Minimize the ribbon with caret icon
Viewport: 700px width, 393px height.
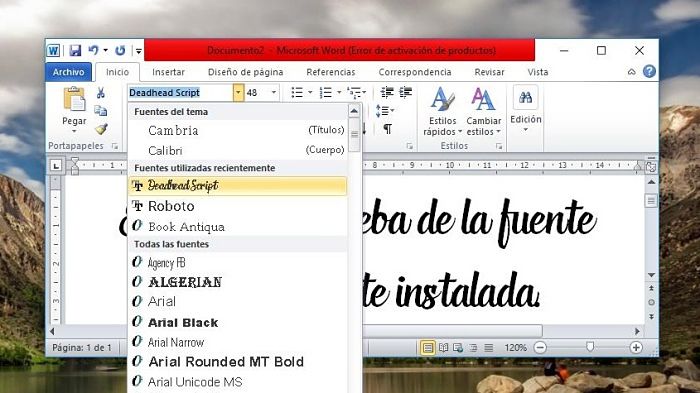[x=631, y=72]
